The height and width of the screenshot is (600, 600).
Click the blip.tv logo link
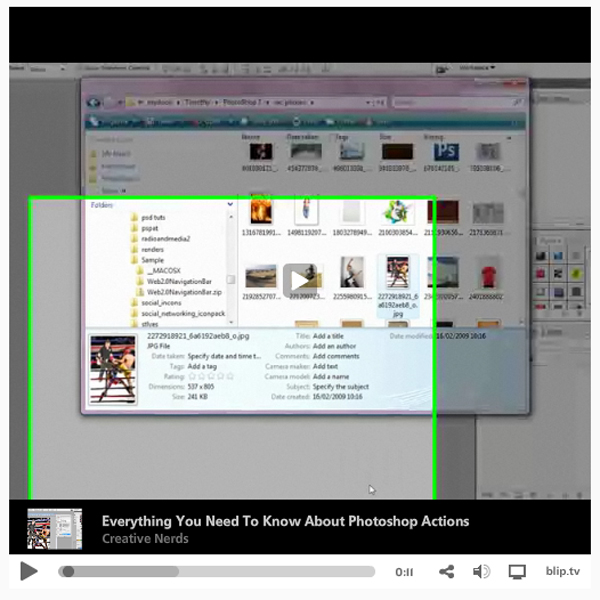[563, 572]
